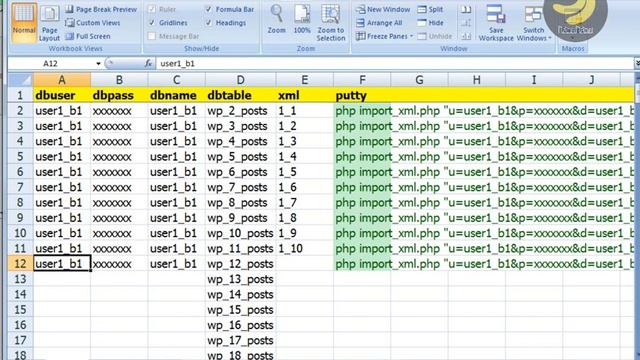Select column B header
Screen dimensions: 640x360
[119, 80]
